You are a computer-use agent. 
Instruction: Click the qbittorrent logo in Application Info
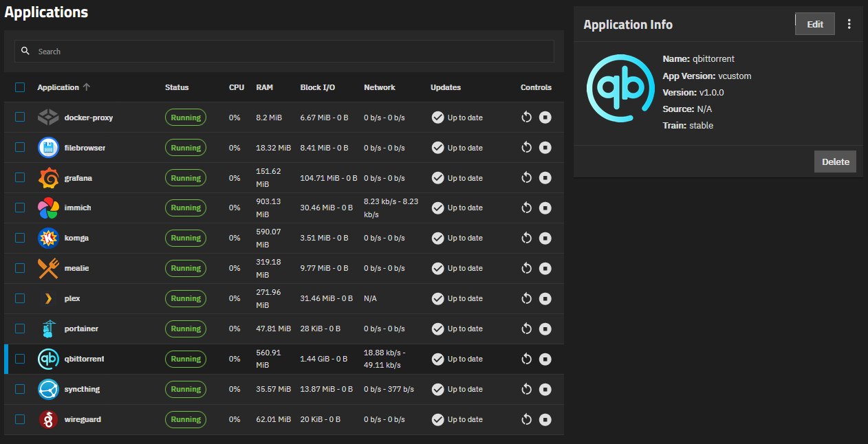coord(620,88)
